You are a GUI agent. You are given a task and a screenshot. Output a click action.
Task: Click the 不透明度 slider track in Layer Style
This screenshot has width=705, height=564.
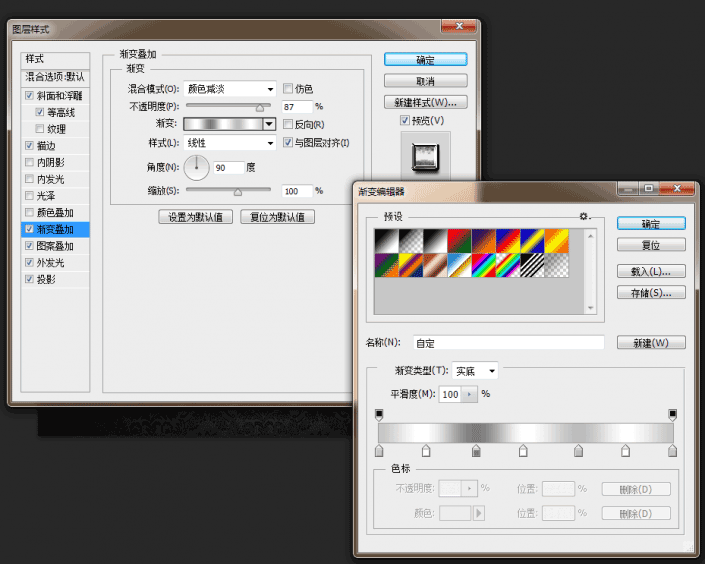click(x=228, y=106)
